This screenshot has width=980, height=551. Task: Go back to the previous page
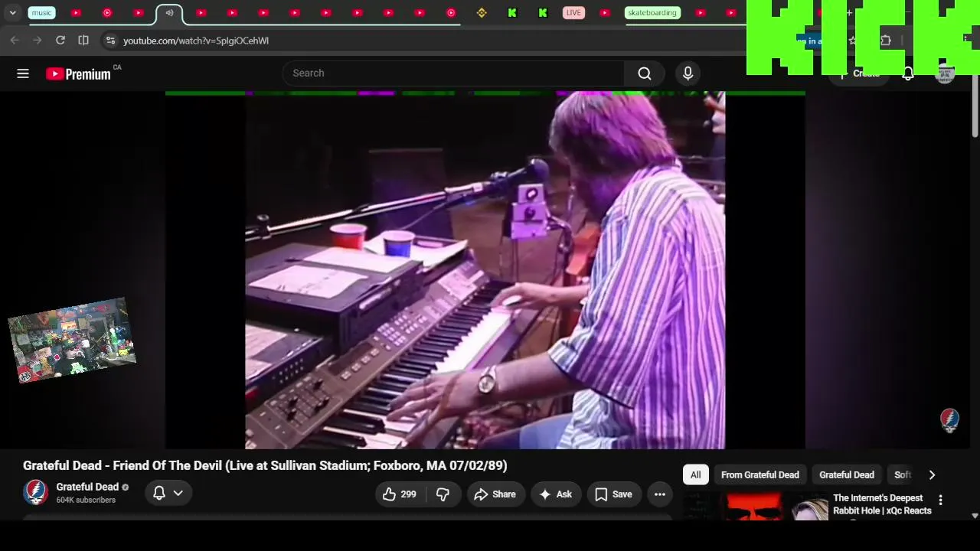15,41
